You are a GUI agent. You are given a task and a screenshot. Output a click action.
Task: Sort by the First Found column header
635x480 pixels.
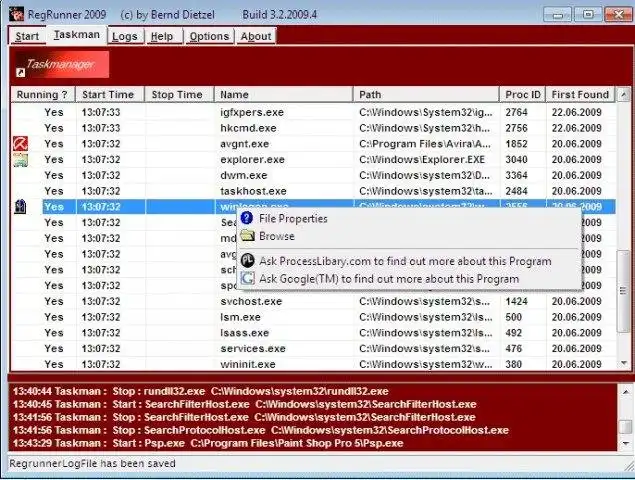pyautogui.click(x=580, y=94)
